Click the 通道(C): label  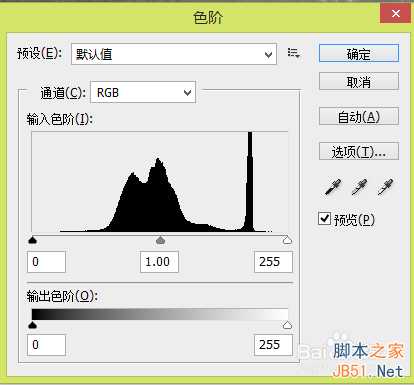[63, 93]
